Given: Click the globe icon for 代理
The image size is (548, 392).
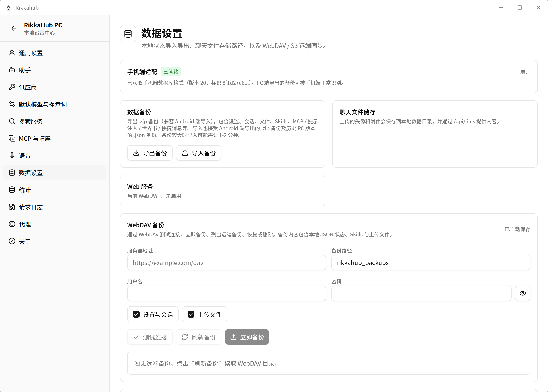Looking at the screenshot, I should [x=12, y=224].
